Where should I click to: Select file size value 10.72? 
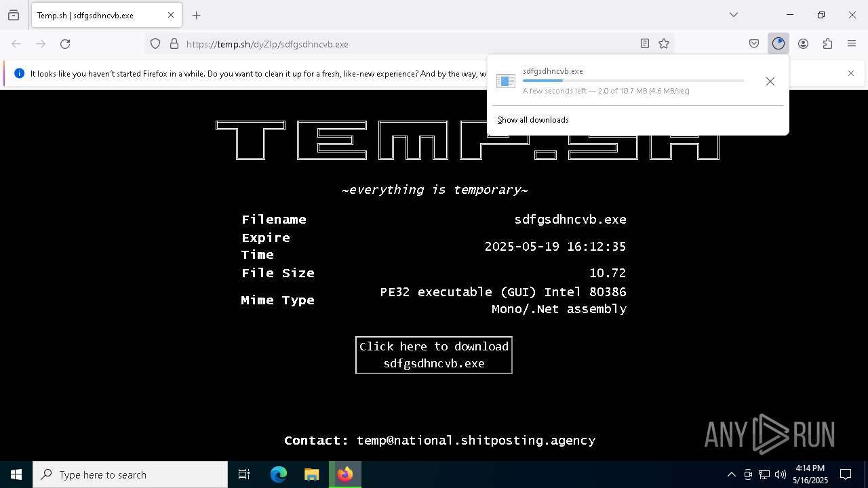coord(608,273)
